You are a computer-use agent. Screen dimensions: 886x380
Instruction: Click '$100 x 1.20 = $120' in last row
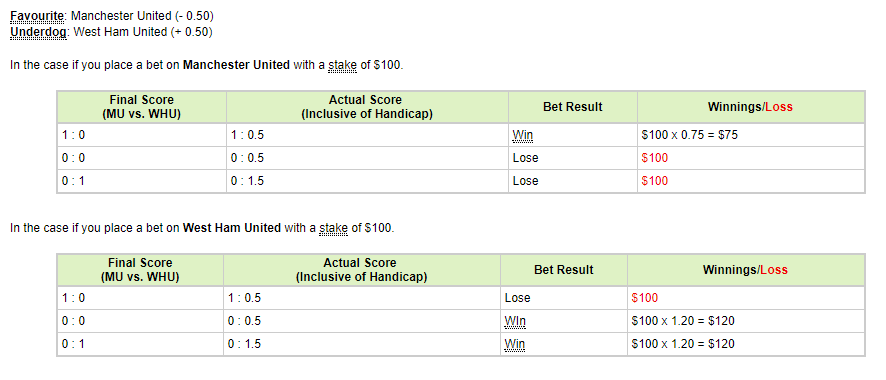tap(683, 344)
